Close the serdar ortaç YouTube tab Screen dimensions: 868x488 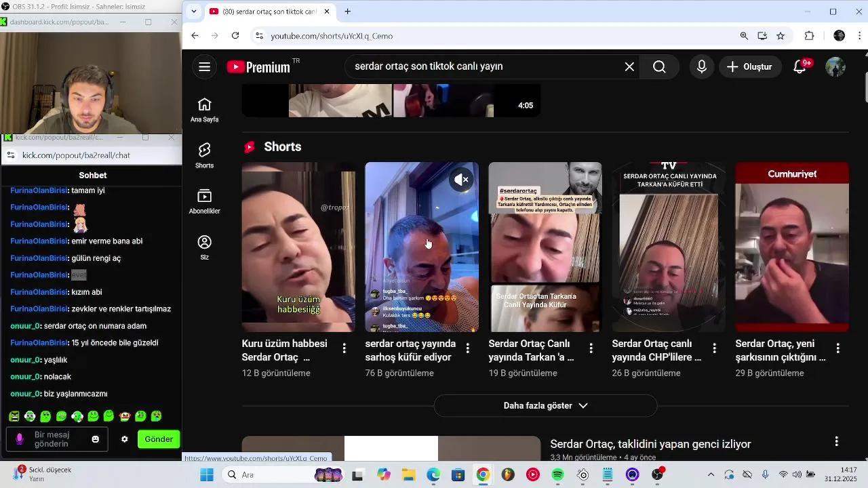pos(327,12)
